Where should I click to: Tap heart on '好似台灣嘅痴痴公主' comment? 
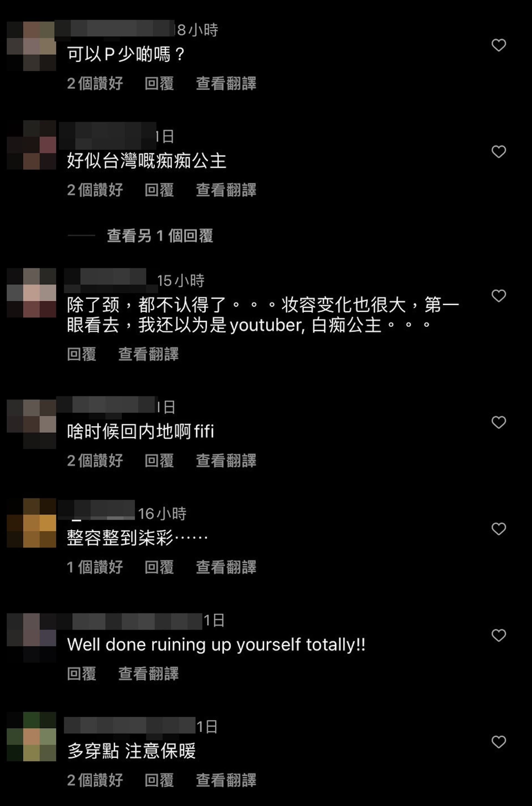(498, 152)
